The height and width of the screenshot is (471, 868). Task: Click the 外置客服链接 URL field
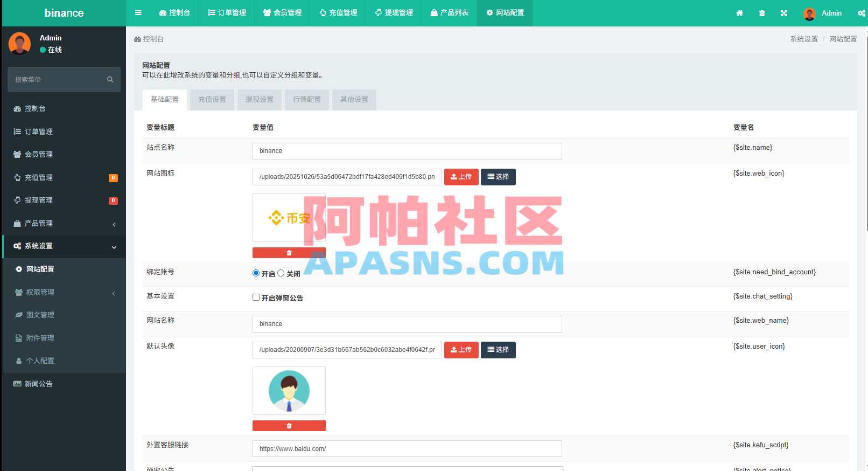click(x=407, y=449)
